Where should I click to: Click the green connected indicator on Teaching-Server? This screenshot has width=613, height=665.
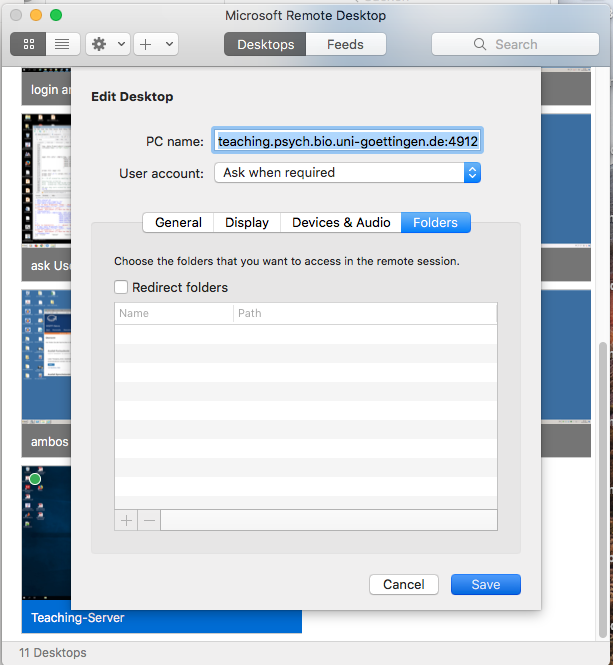35,479
